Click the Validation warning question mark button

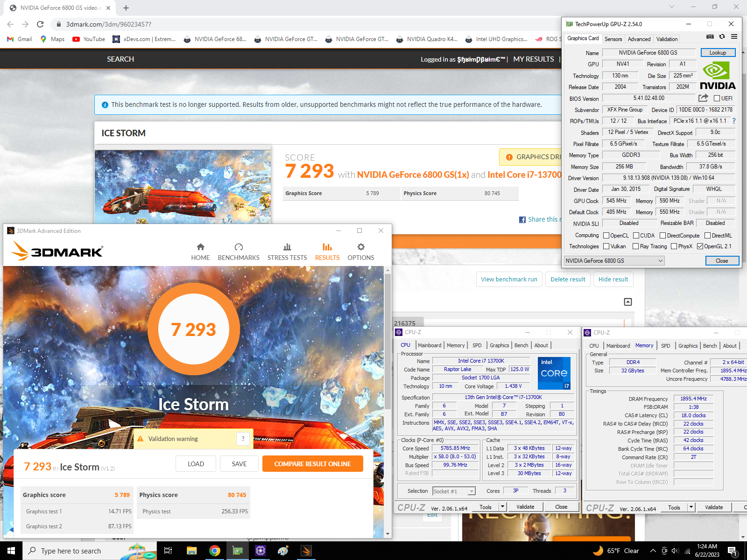pyautogui.click(x=242, y=439)
